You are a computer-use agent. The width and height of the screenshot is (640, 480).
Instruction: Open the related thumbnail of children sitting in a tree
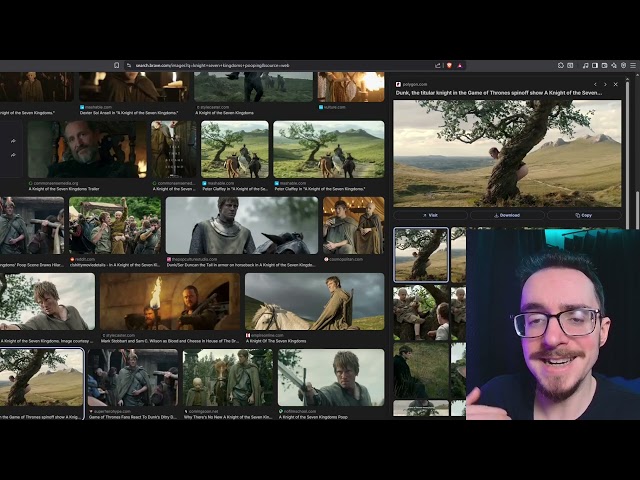tap(421, 313)
